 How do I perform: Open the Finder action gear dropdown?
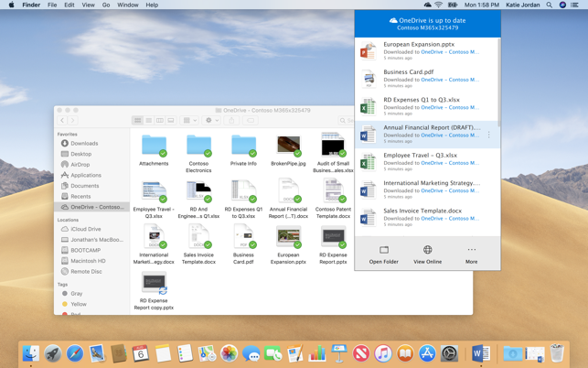(x=210, y=120)
